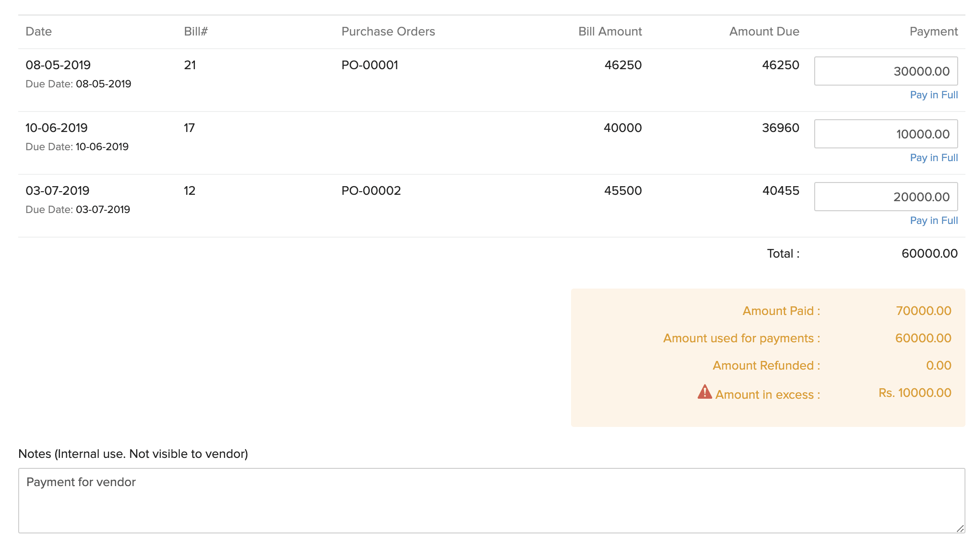Click Pay in Full for bill 21
The height and width of the screenshot is (548, 980).
(x=934, y=95)
